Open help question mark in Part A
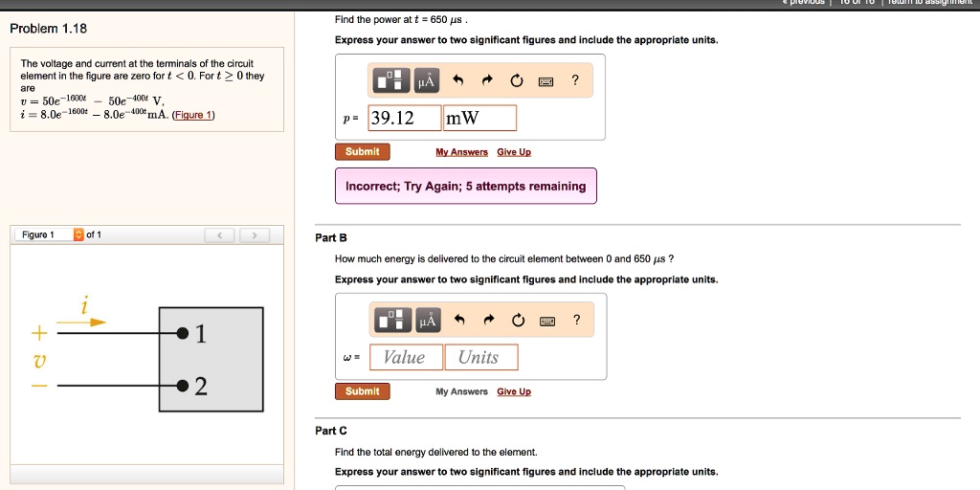980x490 pixels. coord(575,80)
